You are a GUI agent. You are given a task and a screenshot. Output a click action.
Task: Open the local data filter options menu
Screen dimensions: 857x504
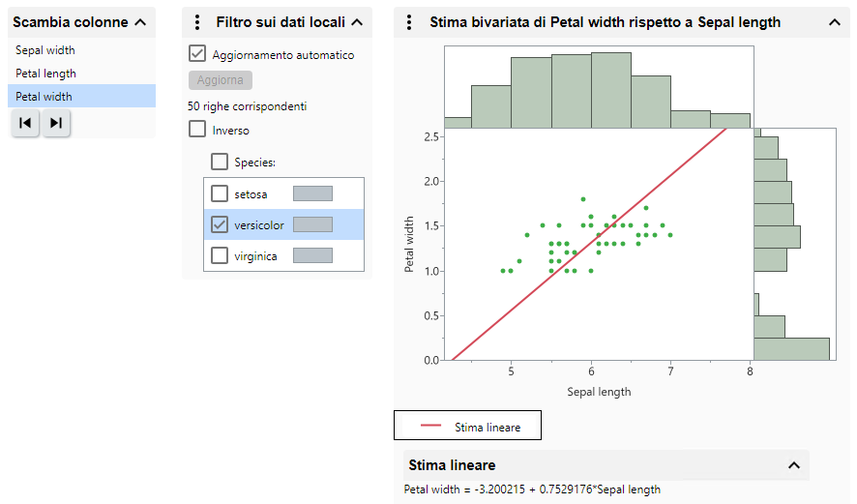(197, 21)
